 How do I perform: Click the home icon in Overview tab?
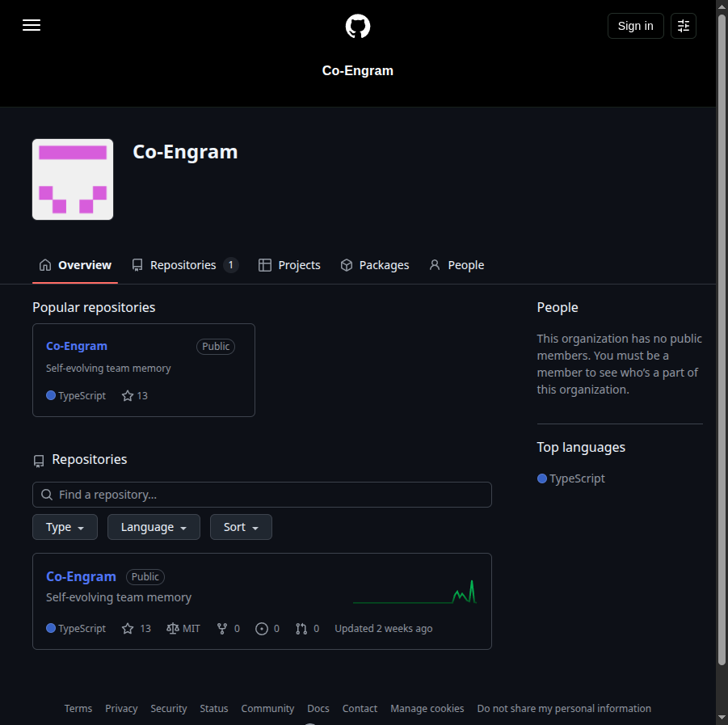tap(45, 265)
